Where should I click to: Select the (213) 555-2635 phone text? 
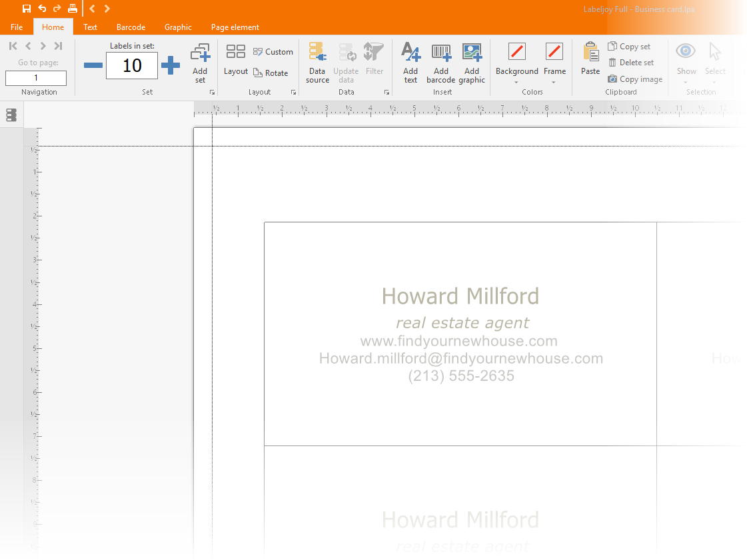coord(461,376)
